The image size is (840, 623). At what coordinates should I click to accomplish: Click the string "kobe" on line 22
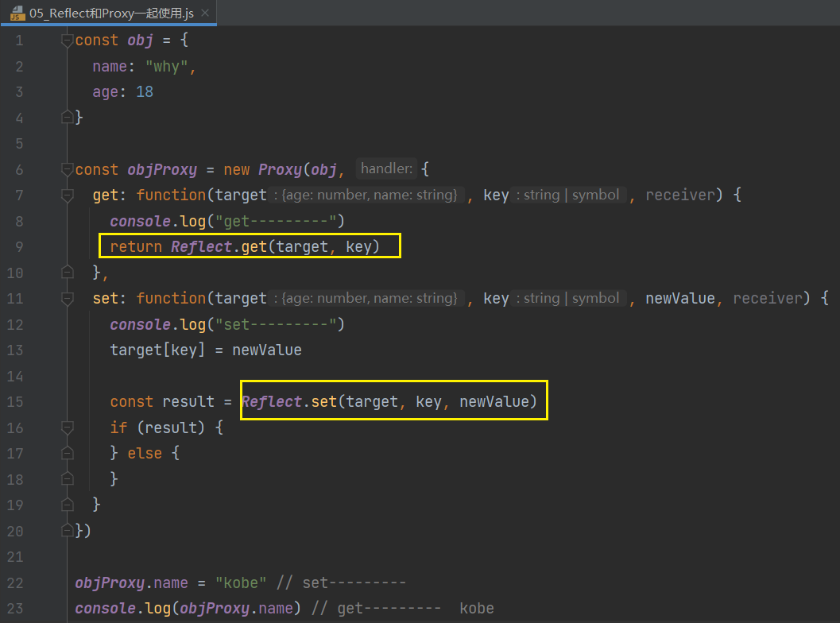pos(241,582)
